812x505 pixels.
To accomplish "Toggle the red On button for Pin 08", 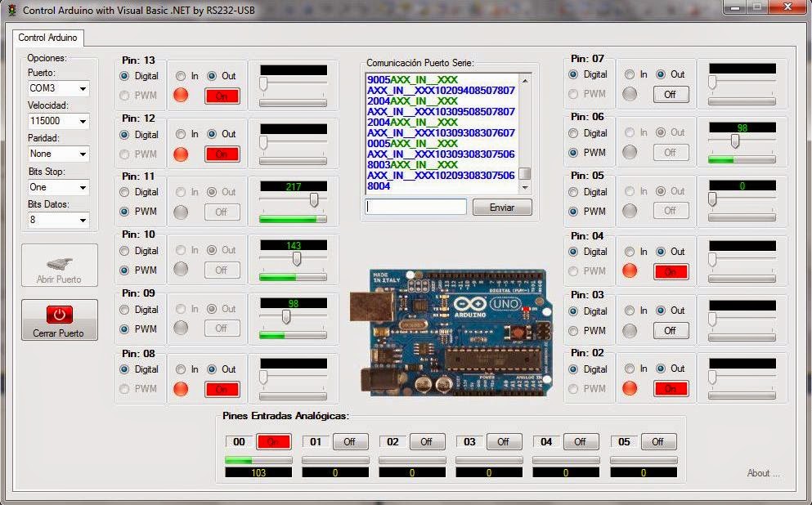I will tap(222, 389).
